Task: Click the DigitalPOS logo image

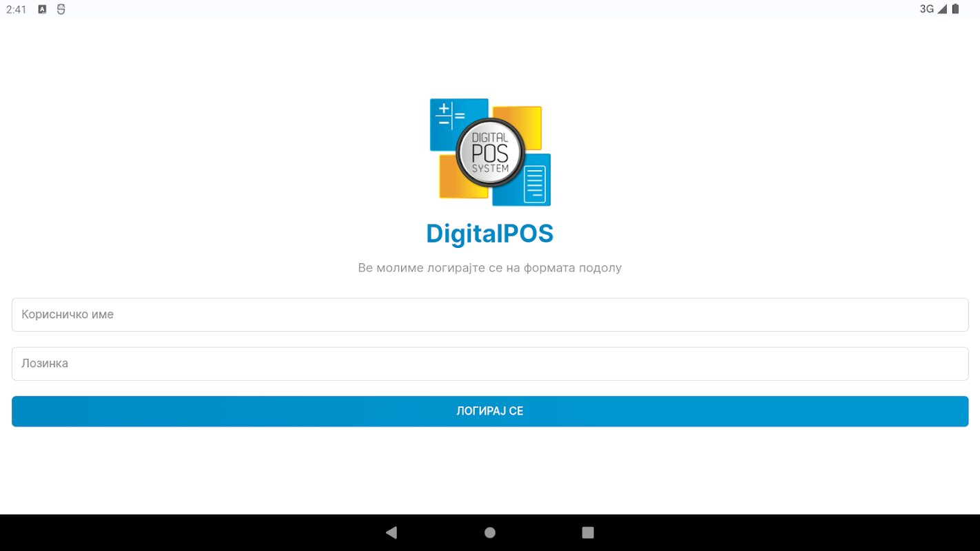Action: pyautogui.click(x=490, y=152)
